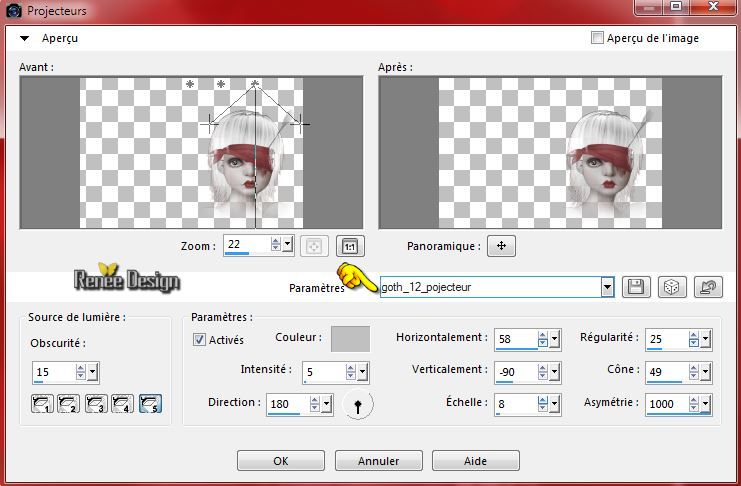Click the Verticalement spinner arrows

click(543, 372)
